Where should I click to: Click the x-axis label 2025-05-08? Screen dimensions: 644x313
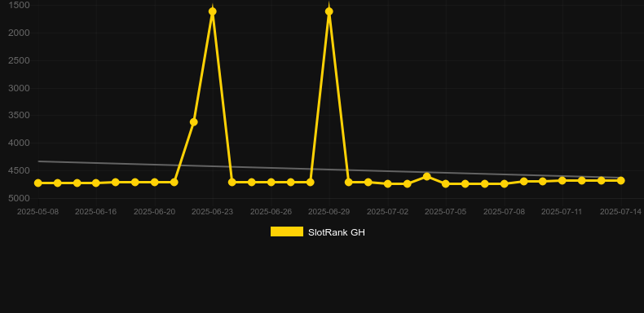(x=37, y=212)
